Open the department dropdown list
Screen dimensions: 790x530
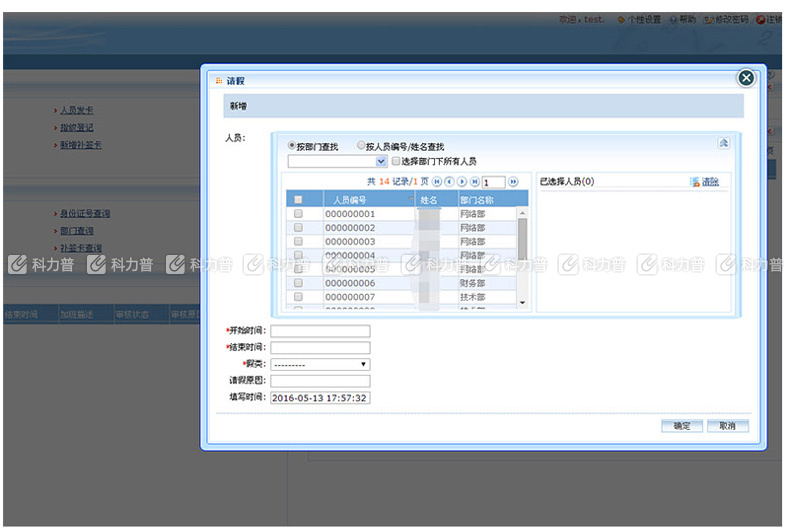coord(381,161)
